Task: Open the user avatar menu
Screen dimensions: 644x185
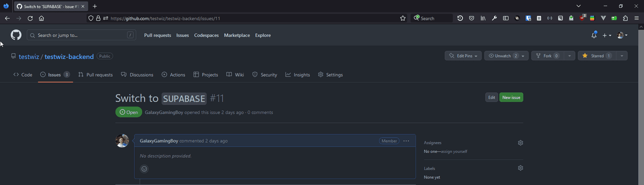Action: pyautogui.click(x=622, y=35)
